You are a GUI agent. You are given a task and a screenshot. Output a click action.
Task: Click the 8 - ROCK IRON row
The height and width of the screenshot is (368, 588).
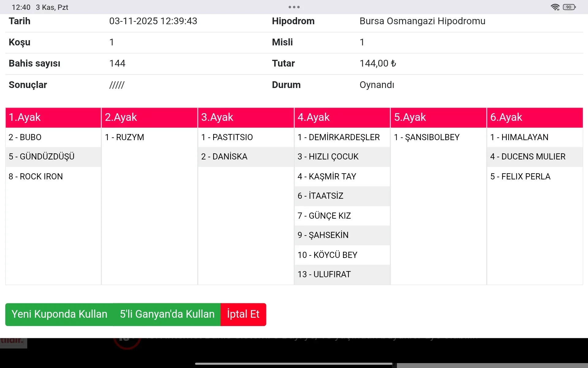[x=36, y=177]
